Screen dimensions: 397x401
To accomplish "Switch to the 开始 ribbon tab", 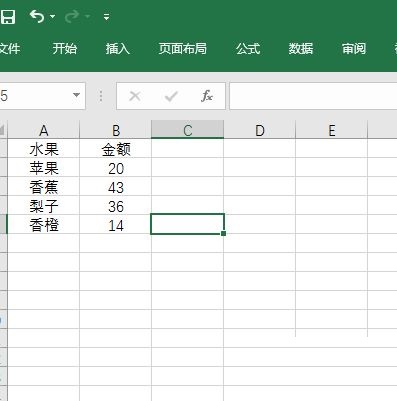I will [x=65, y=49].
